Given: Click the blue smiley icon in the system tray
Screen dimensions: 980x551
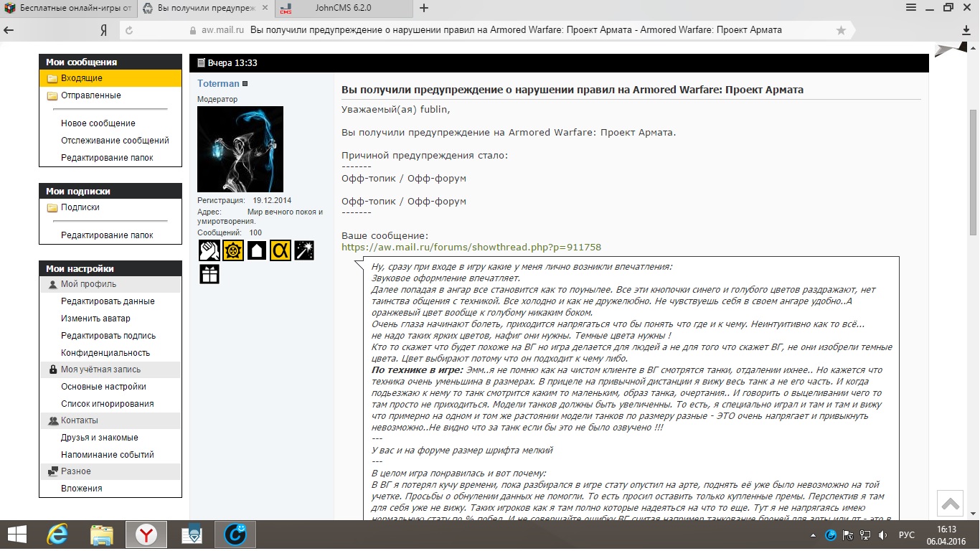Looking at the screenshot, I should pos(831,535).
